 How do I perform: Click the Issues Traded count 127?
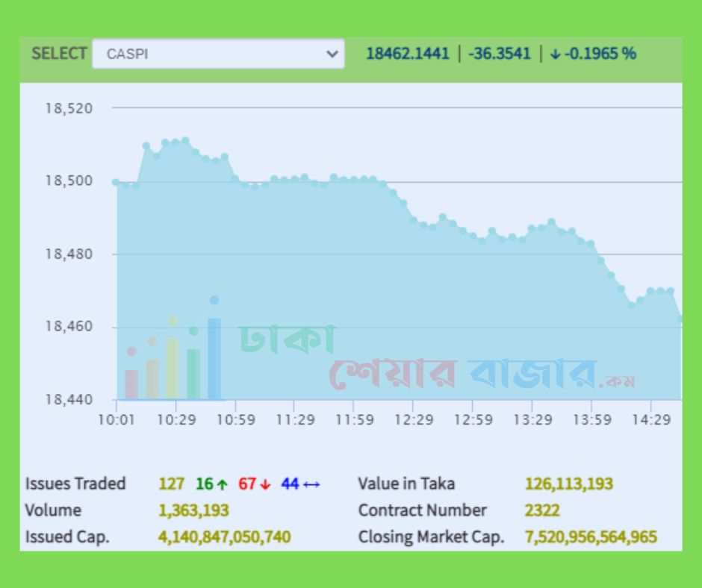point(171,484)
